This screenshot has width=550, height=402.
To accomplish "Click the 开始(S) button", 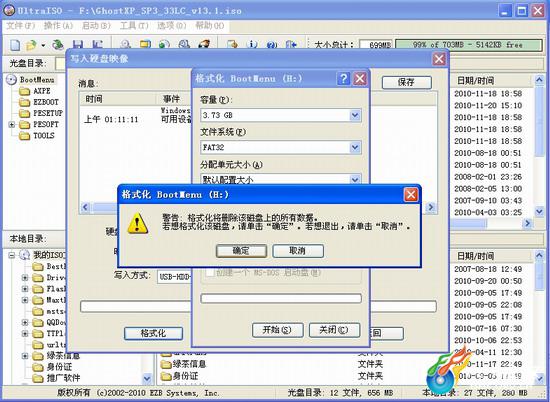I will point(277,330).
